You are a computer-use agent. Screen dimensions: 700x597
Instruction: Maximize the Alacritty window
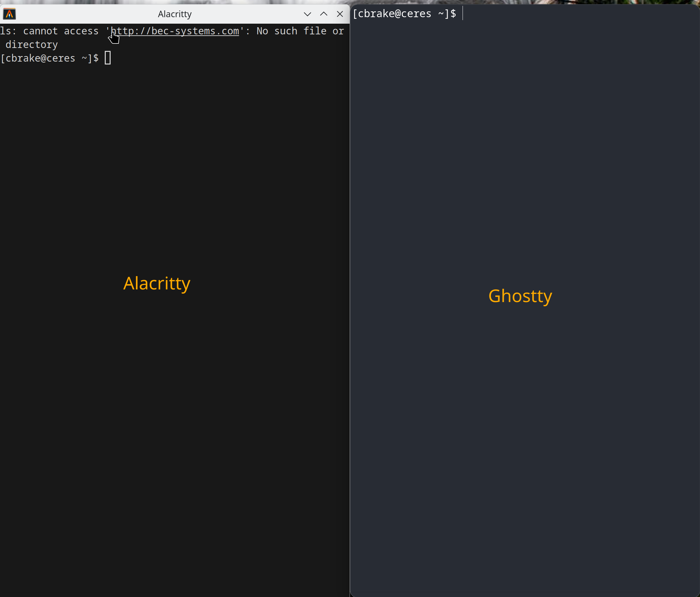coord(324,14)
